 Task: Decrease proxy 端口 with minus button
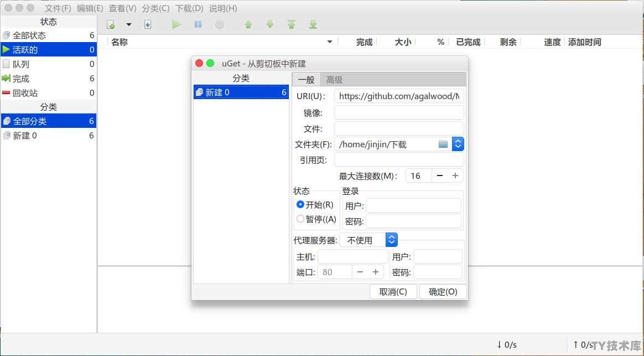click(x=360, y=272)
